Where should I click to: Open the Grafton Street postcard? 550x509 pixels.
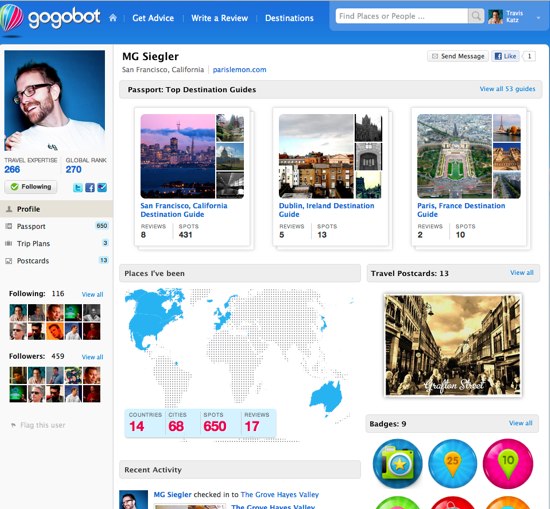(x=453, y=346)
